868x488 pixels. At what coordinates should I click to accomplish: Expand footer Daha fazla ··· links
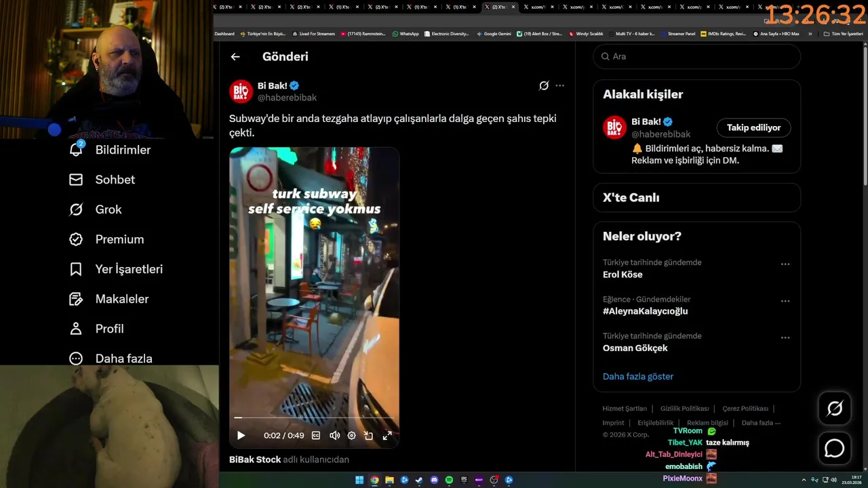tap(761, 423)
